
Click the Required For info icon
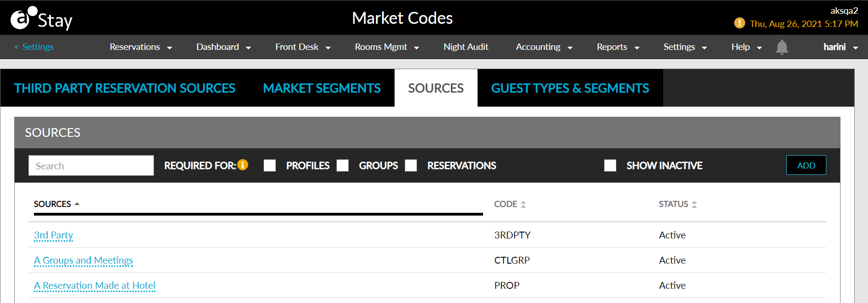(243, 165)
